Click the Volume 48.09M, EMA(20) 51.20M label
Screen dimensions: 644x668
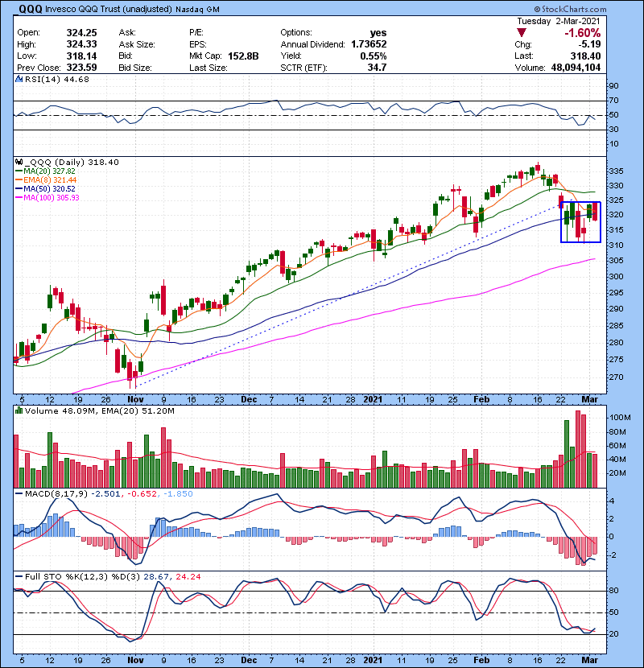(x=99, y=411)
